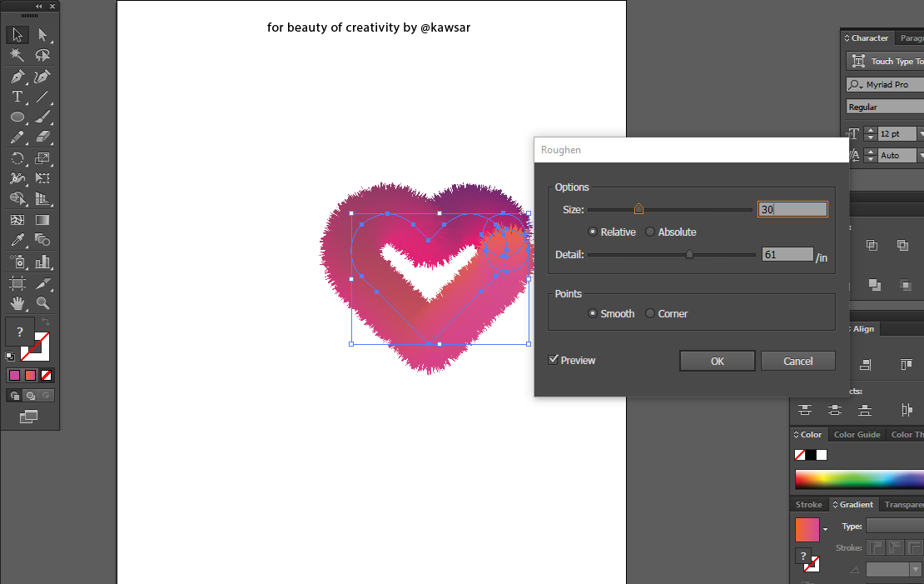Select the Zoom magnifier tool
Screen dimensions: 924x584
pyautogui.click(x=42, y=303)
